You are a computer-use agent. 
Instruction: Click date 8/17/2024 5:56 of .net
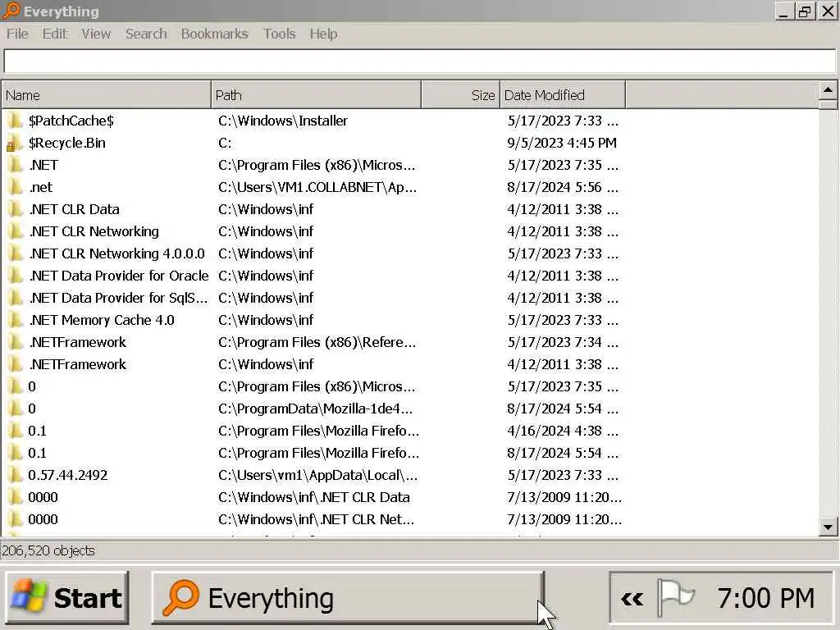pyautogui.click(x=563, y=187)
